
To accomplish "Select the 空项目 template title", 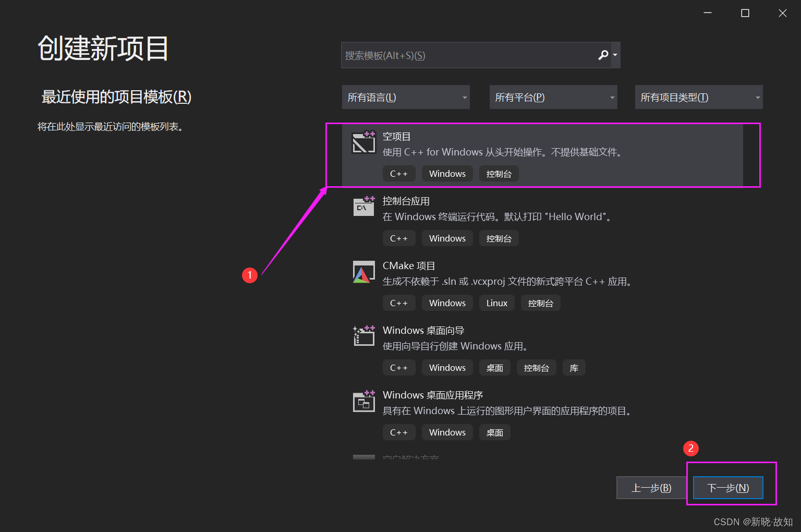I will 397,137.
